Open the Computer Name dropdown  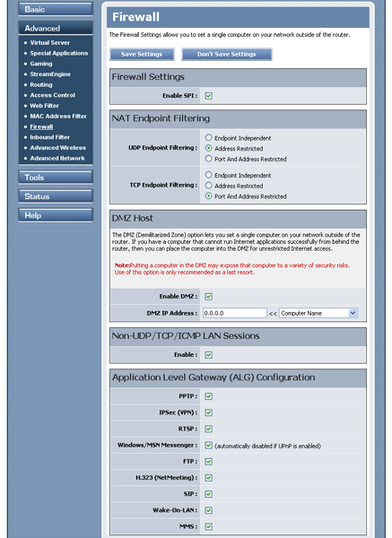click(318, 313)
